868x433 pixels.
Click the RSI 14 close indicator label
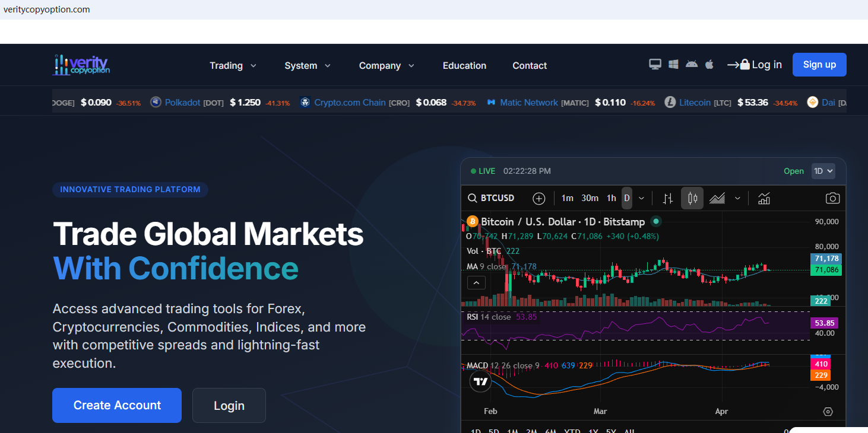[489, 317]
